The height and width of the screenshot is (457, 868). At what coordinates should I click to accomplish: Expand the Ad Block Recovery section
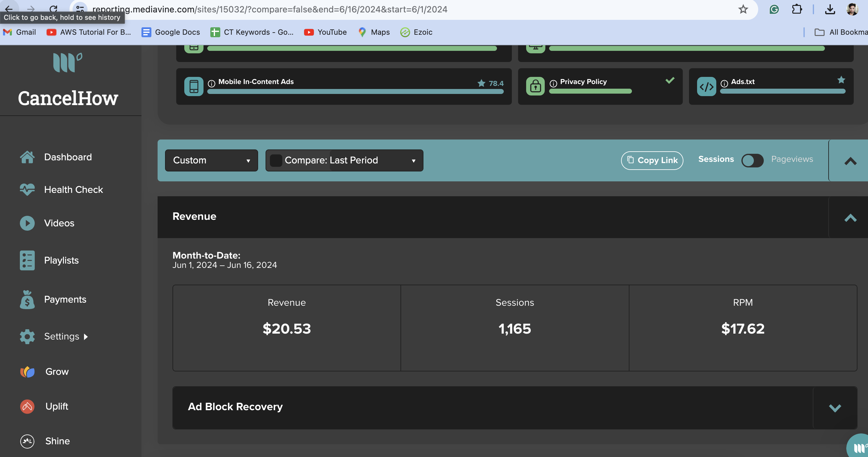pos(834,408)
